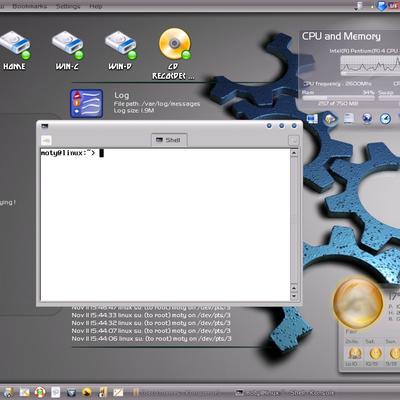
Task: Click the first taskbar launcher icon
Action: click(x=8, y=392)
